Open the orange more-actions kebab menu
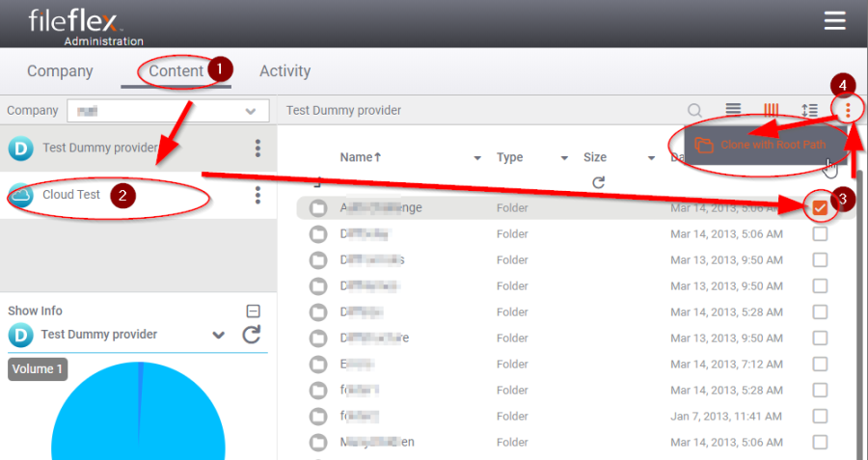The width and height of the screenshot is (868, 460). coord(848,110)
